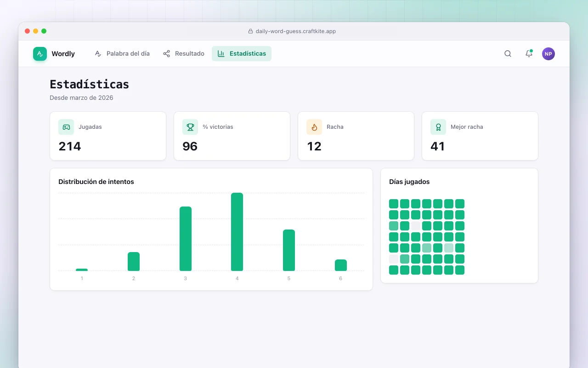Open the notifications bell
588x368 pixels.
tap(529, 54)
